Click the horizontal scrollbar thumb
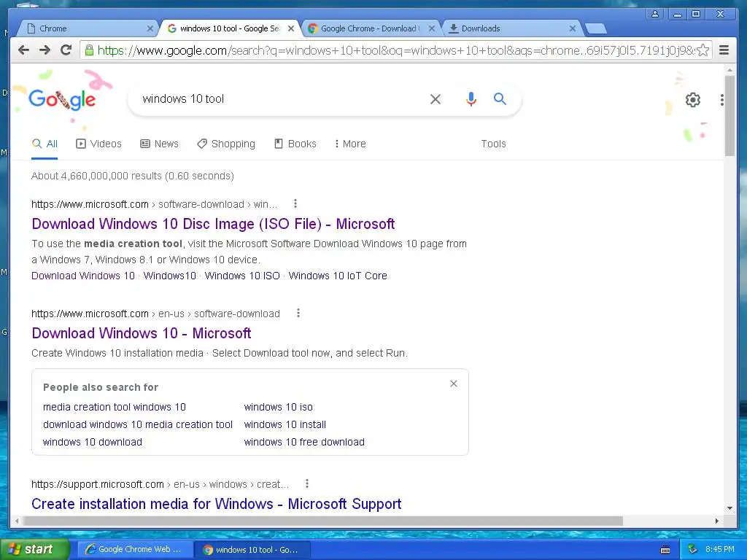This screenshot has width=747, height=560. [x=322, y=521]
